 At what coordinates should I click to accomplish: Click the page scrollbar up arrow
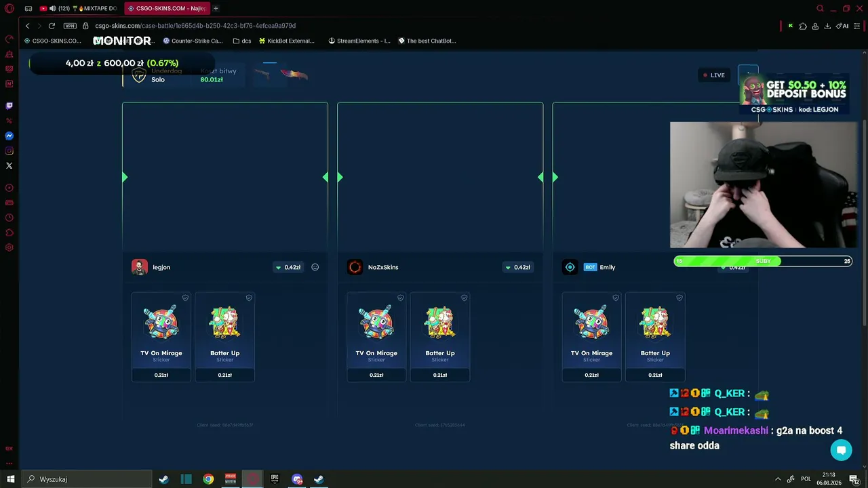(x=864, y=53)
